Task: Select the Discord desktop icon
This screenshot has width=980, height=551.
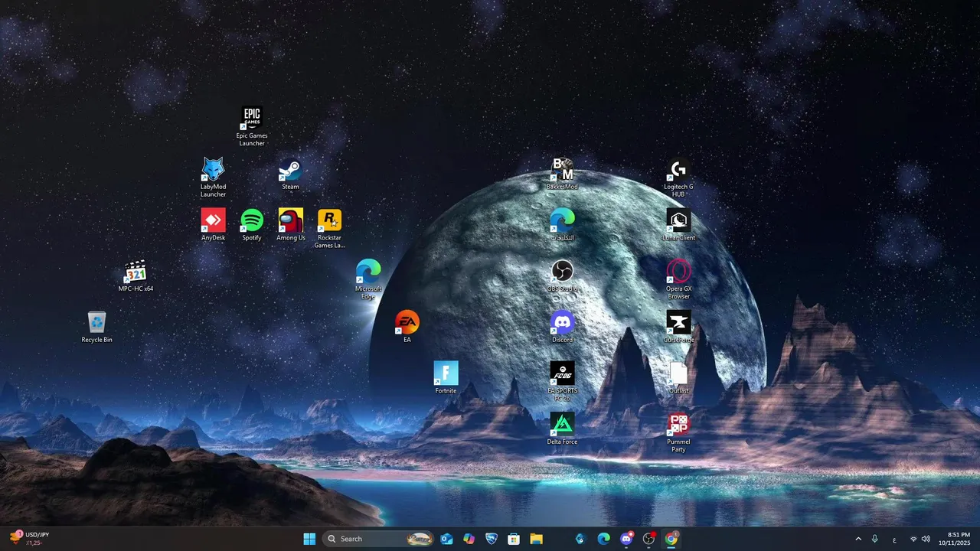Action: 562,327
